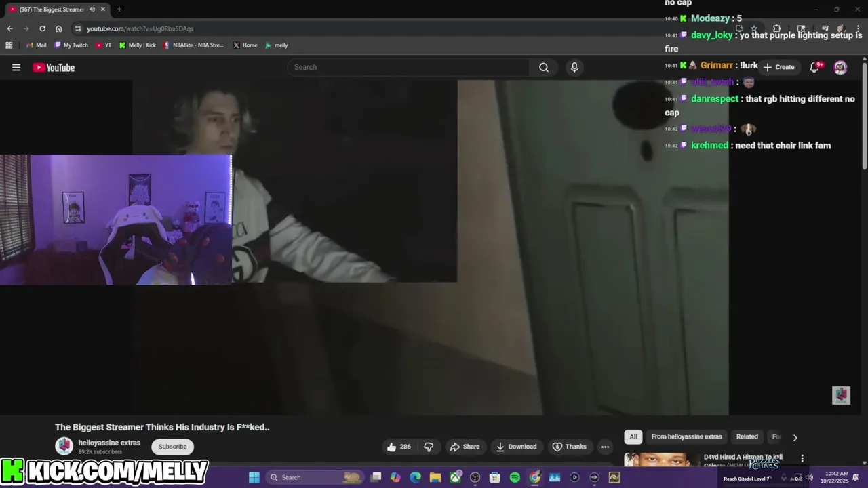The height and width of the screenshot is (488, 868).
Task: Open Spotify from the taskbar
Action: click(x=515, y=477)
